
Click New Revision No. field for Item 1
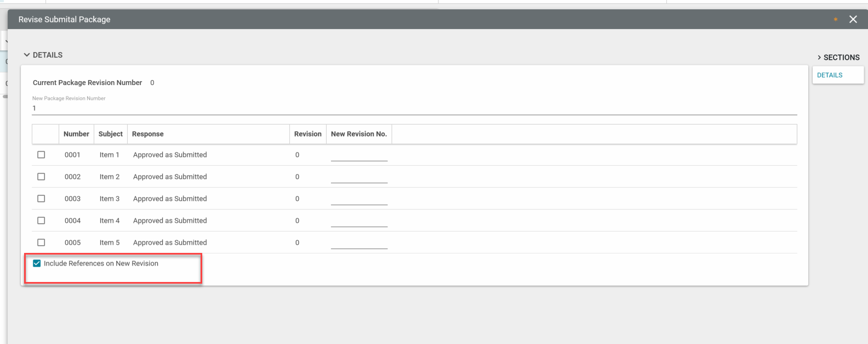pyautogui.click(x=359, y=155)
